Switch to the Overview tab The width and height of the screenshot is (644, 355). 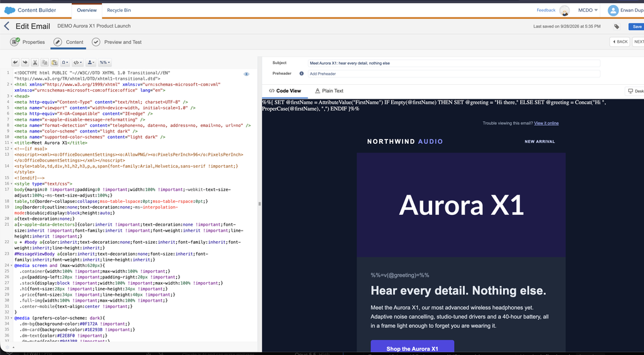click(87, 10)
